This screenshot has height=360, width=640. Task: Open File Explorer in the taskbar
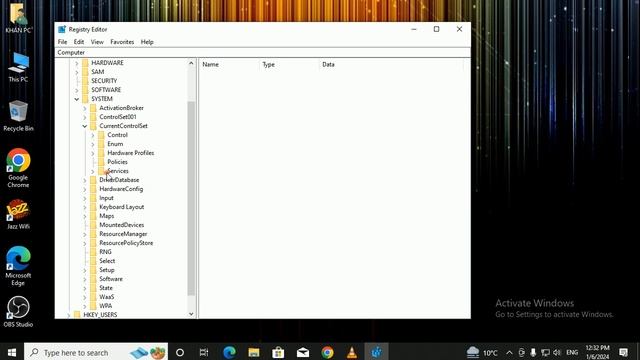click(254, 352)
